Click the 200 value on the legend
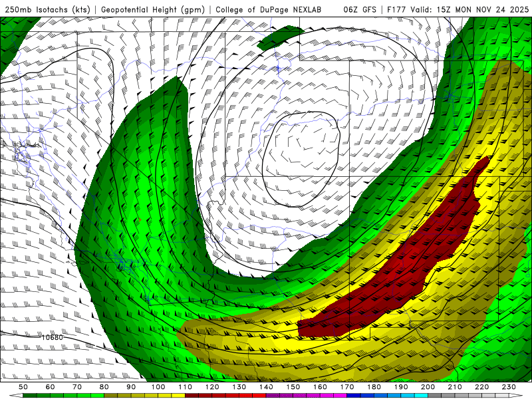The width and height of the screenshot is (532, 399). (x=428, y=387)
